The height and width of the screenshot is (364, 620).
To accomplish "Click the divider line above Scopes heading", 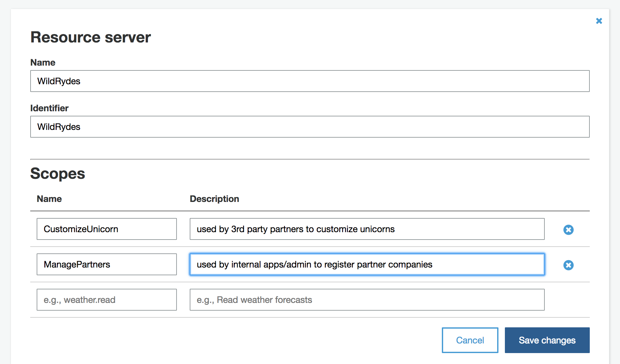I will click(310, 159).
